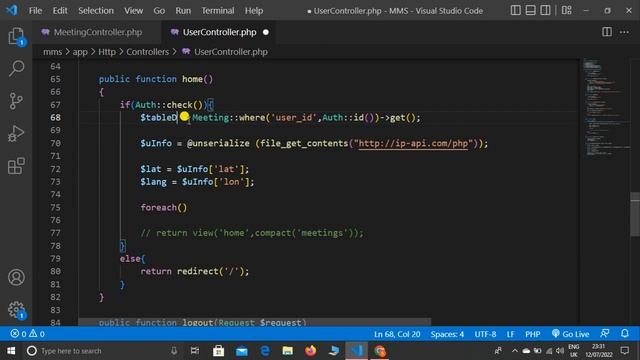
Task: Open the Extensions view
Action: pyautogui.click(x=16, y=166)
